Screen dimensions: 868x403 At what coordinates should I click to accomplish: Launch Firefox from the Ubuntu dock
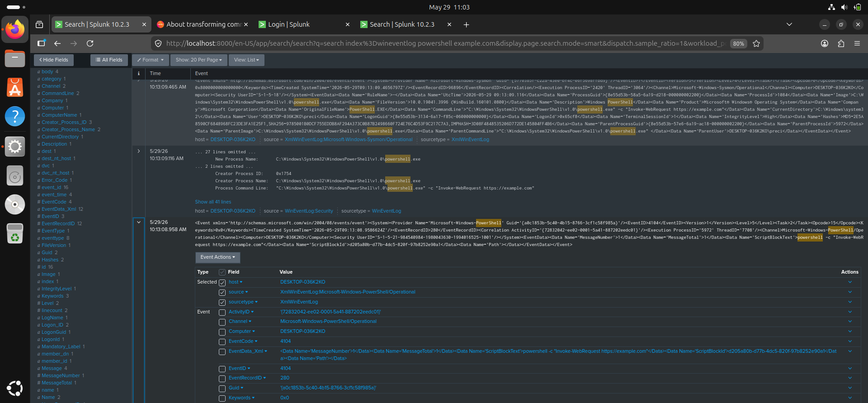tap(15, 30)
